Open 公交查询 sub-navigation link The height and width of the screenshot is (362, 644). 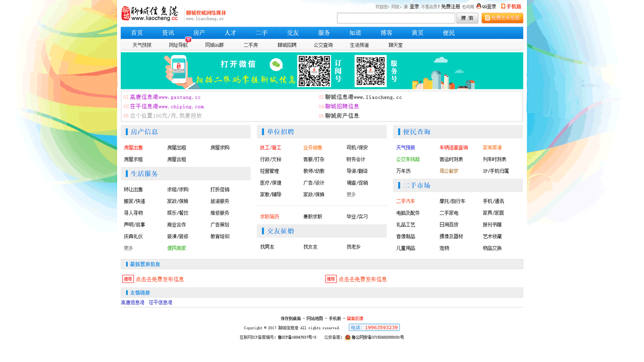pos(323,45)
